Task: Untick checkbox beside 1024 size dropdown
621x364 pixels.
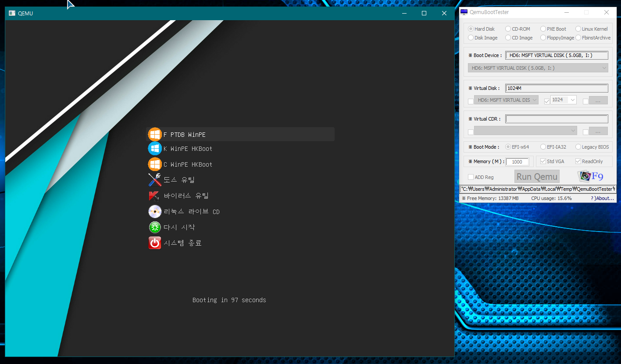Action: pos(547,101)
